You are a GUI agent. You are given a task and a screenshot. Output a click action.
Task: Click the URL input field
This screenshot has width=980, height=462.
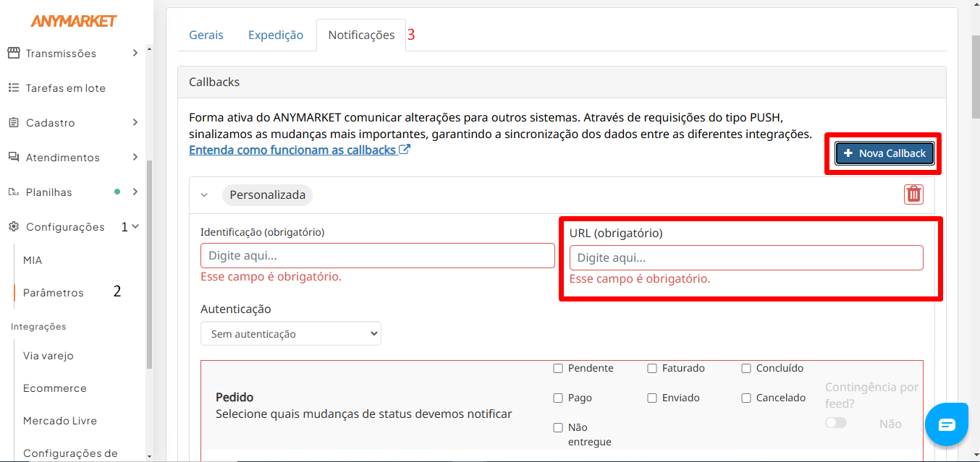746,257
